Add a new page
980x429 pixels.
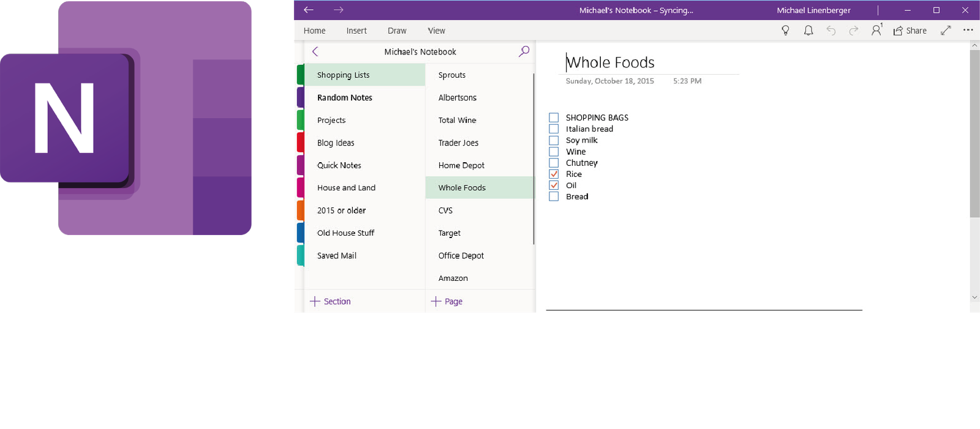coord(447,301)
